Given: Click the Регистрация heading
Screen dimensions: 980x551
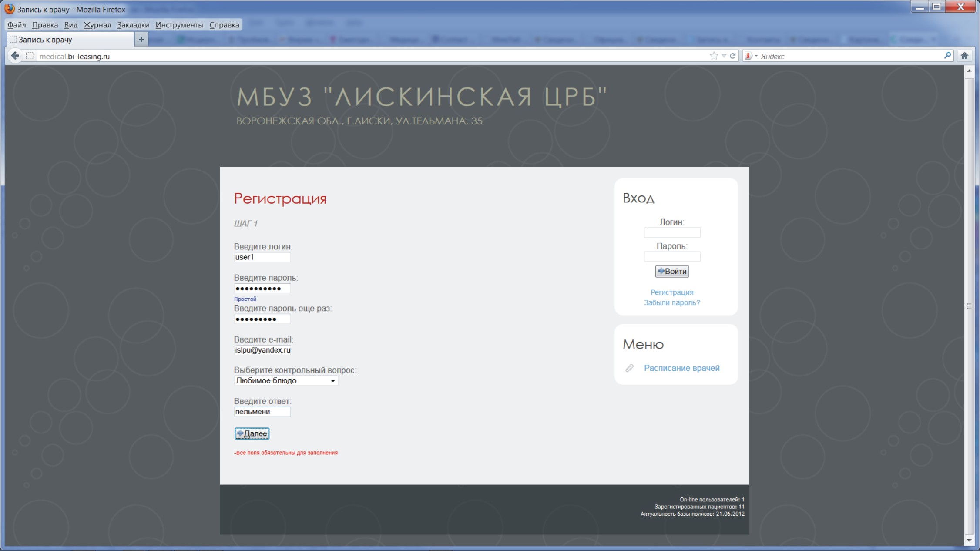Looking at the screenshot, I should tap(280, 198).
